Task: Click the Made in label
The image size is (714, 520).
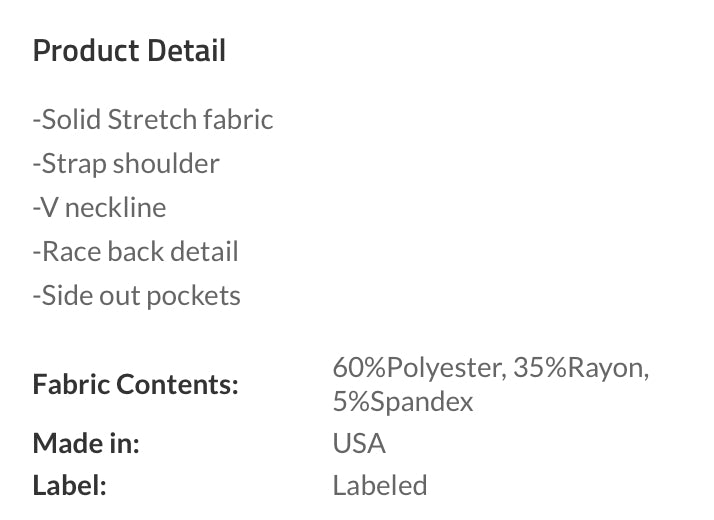Action: pos(86,443)
